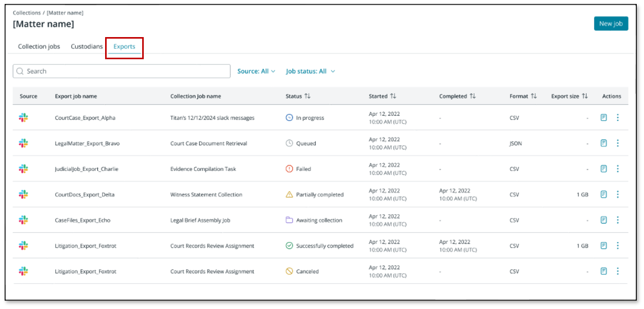Open the Custodians tab
The image size is (644, 309).
coord(87,46)
